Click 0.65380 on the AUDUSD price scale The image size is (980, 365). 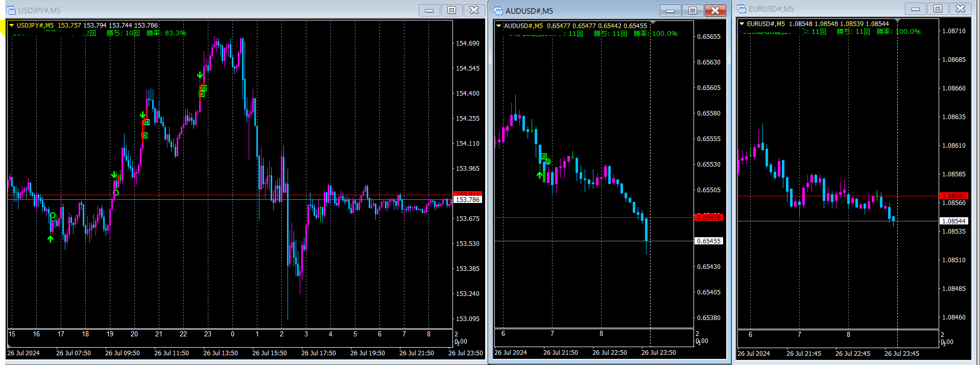(709, 318)
